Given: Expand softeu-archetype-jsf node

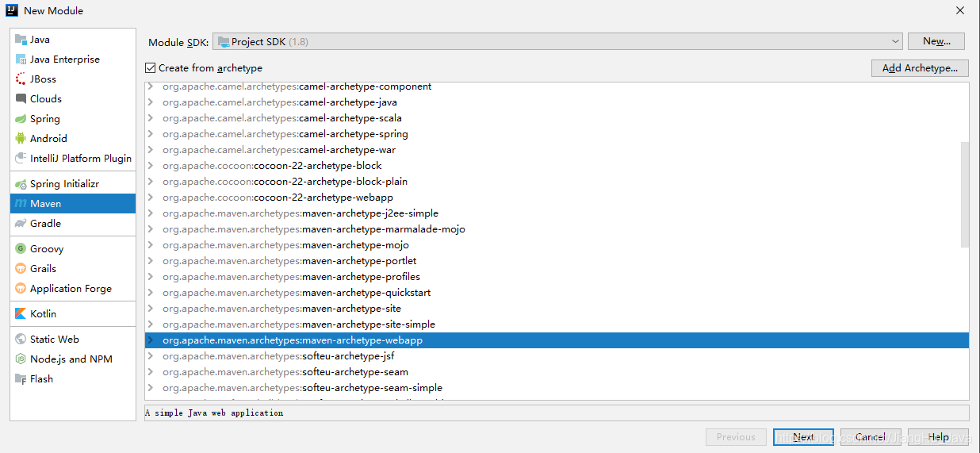Looking at the screenshot, I should pos(150,356).
